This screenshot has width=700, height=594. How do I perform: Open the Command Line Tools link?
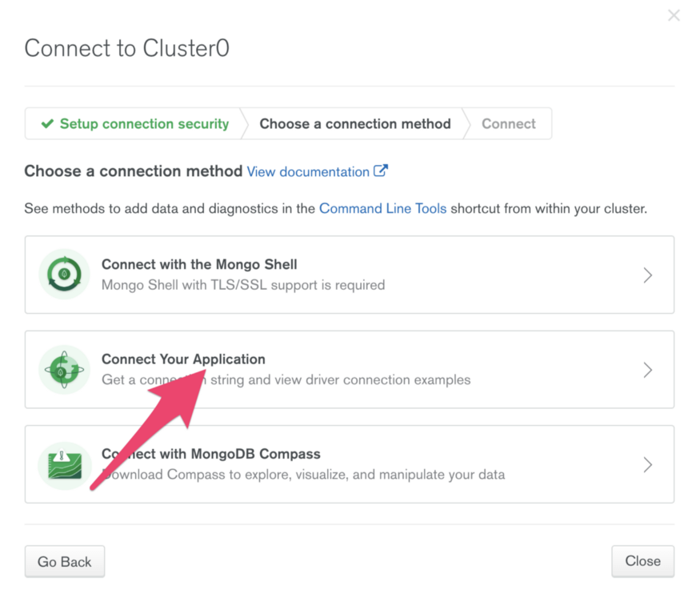tap(382, 209)
